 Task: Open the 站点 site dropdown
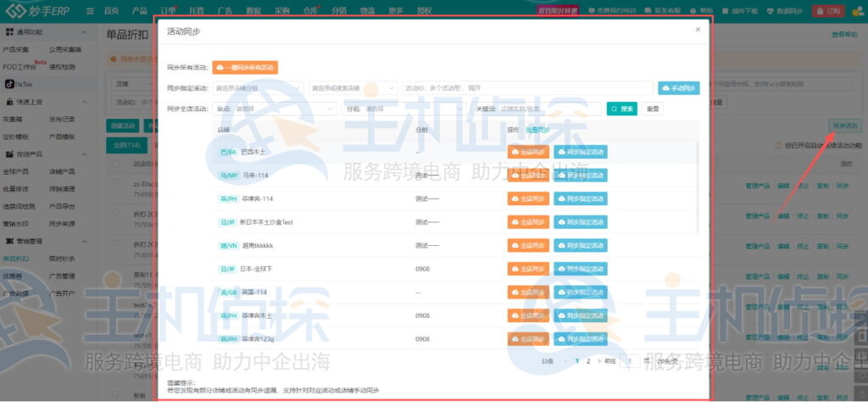click(x=274, y=109)
